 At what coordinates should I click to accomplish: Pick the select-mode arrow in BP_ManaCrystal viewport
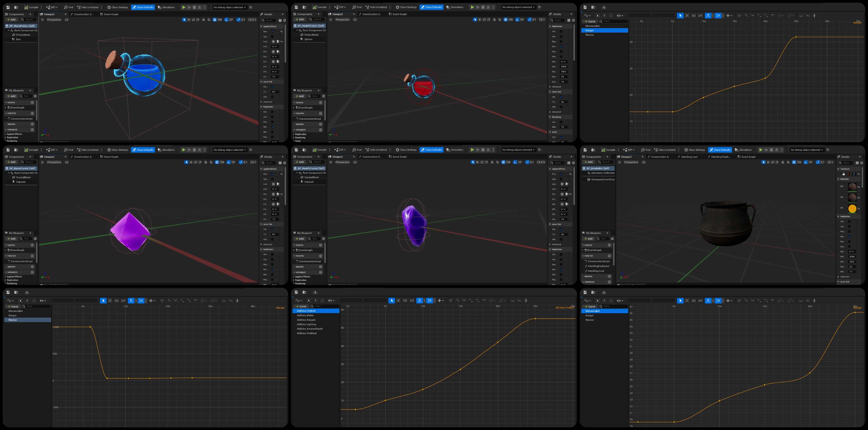(x=186, y=162)
